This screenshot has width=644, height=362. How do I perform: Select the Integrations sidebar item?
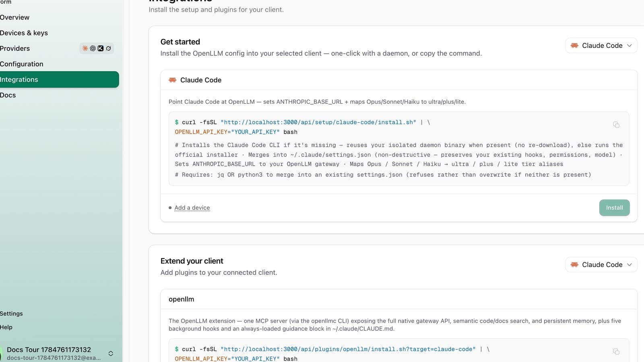coord(59,80)
